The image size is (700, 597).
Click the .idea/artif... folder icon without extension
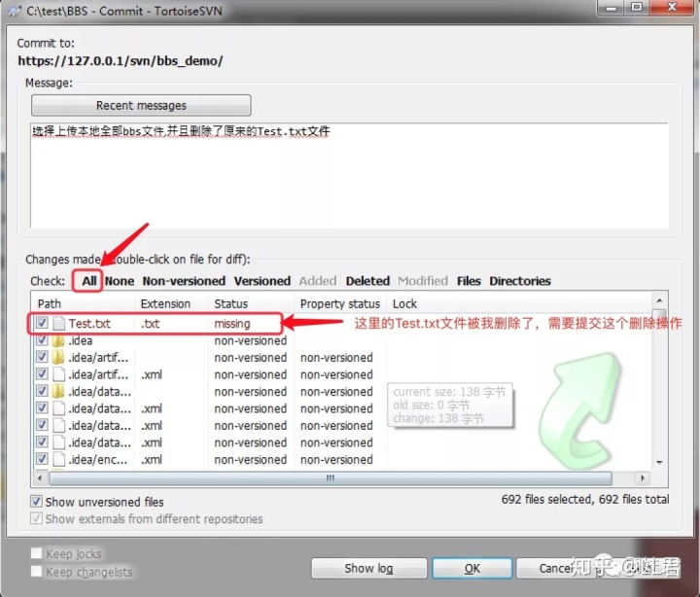(x=57, y=357)
